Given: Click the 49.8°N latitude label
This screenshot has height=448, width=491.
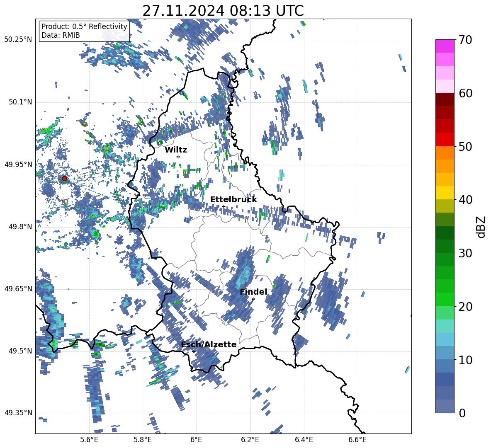Looking at the screenshot, I should (x=20, y=227).
